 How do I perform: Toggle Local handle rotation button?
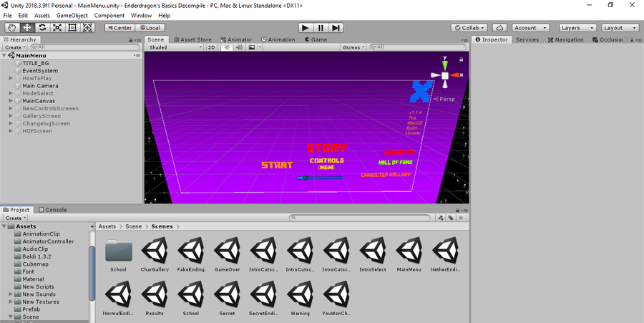click(x=150, y=27)
